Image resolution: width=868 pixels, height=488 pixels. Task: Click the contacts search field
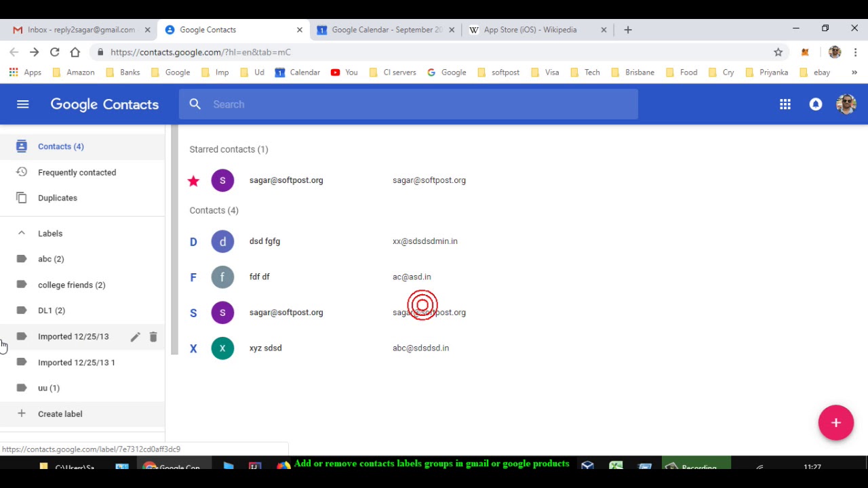coord(408,104)
